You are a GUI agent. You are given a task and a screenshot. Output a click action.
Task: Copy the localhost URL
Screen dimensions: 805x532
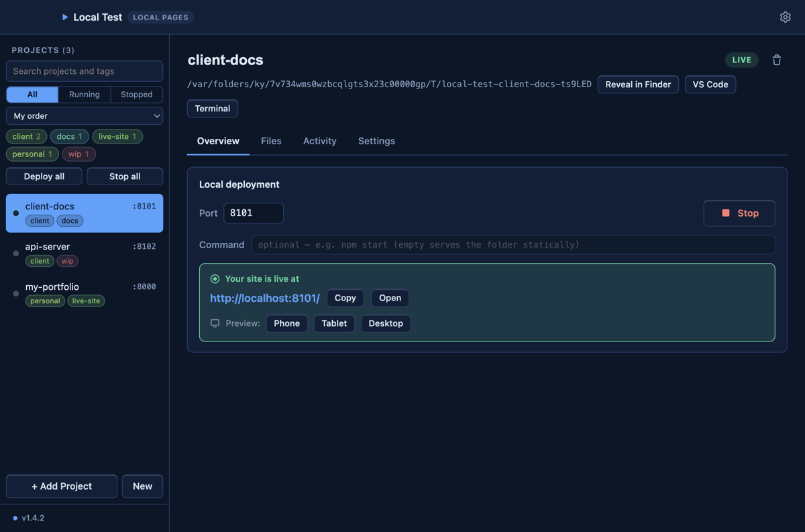[345, 298]
